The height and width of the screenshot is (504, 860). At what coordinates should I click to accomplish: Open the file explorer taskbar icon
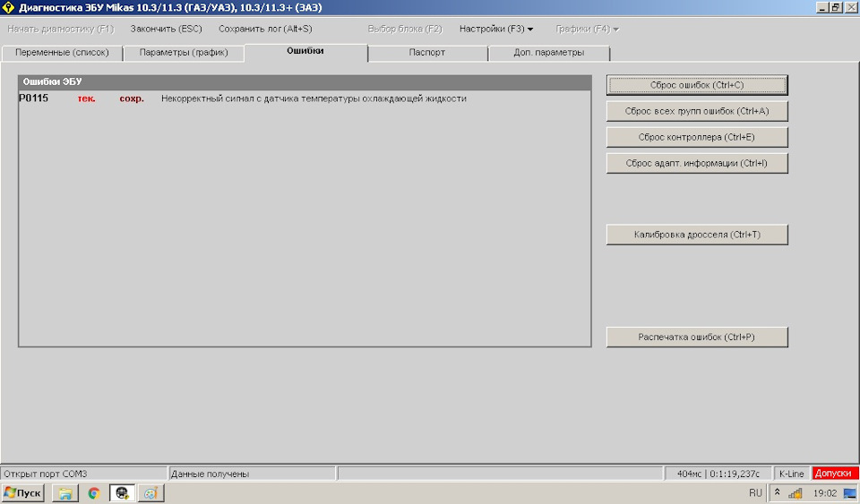coord(65,493)
